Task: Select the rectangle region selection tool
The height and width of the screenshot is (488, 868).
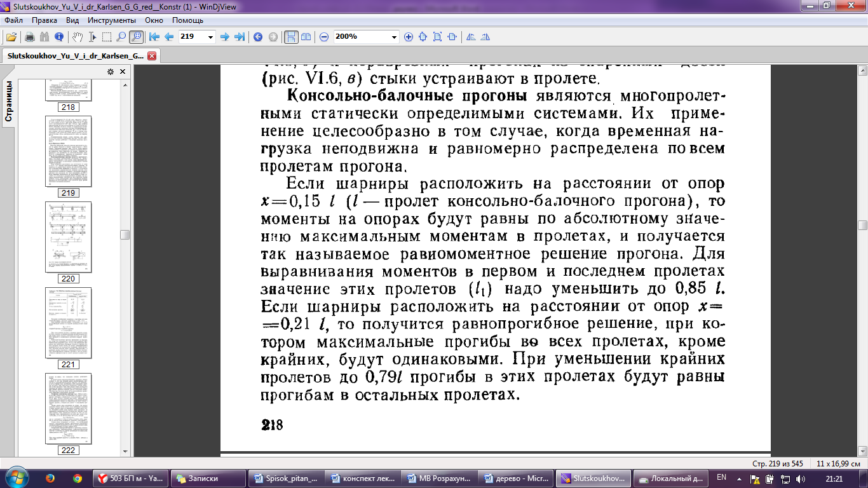Action: pyautogui.click(x=107, y=37)
